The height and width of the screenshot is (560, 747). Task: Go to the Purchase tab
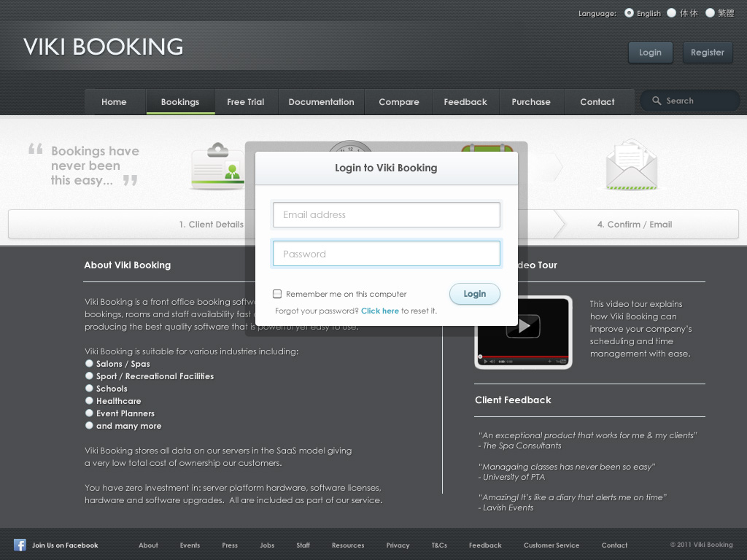click(531, 102)
